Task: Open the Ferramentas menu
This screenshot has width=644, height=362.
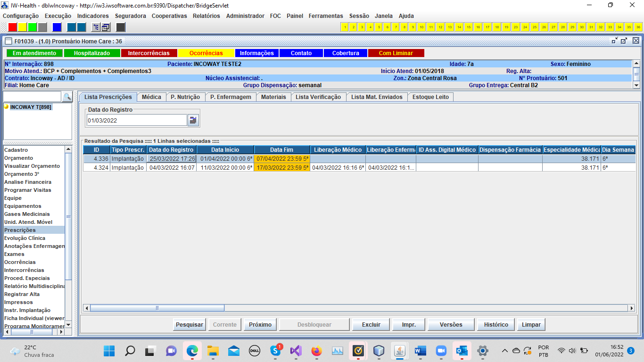Action: (326, 16)
